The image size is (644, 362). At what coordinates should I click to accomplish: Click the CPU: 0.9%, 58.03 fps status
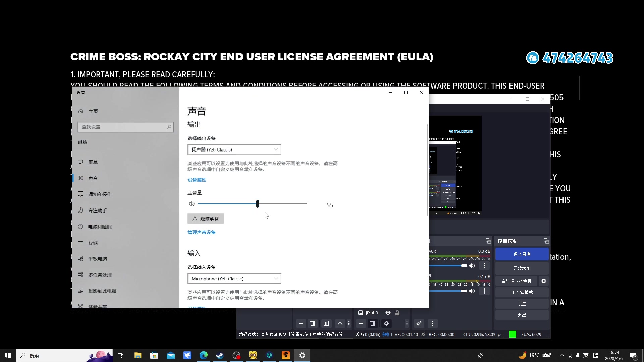pyautogui.click(x=483, y=334)
